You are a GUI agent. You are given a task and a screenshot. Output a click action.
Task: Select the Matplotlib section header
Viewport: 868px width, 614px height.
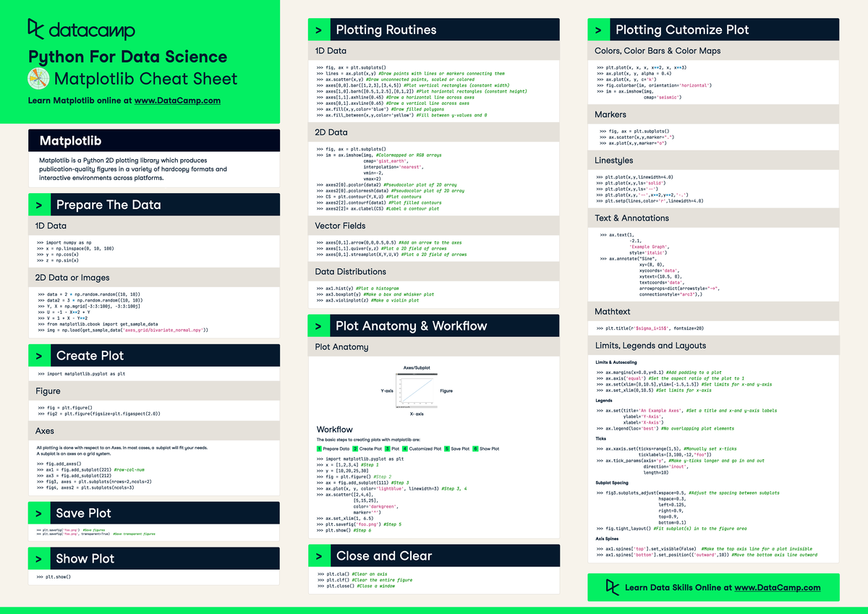tap(72, 140)
